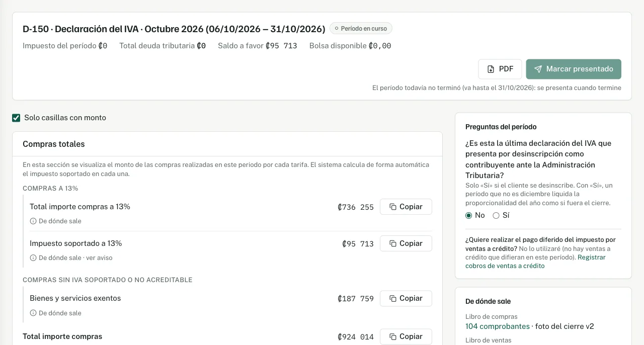Click info icon under Total importe compras a 13%
The height and width of the screenshot is (345, 644).
pos(33,221)
